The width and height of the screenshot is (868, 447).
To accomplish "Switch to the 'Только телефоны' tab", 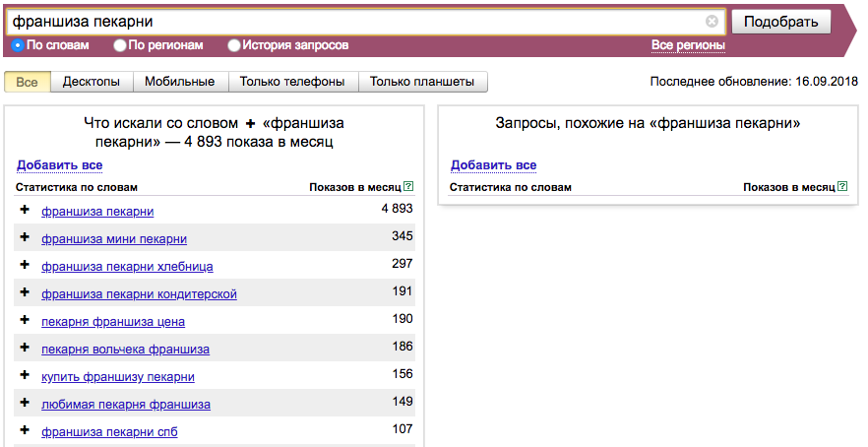I will coord(292,82).
